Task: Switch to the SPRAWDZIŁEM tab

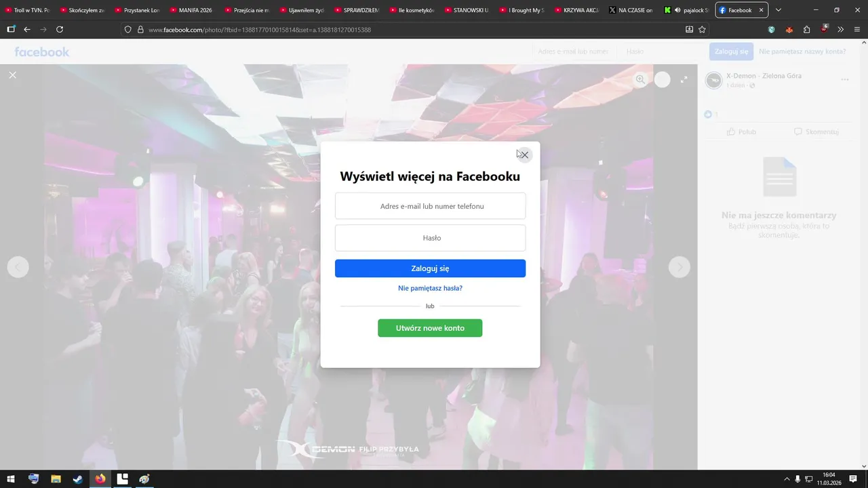Action: pyautogui.click(x=356, y=10)
